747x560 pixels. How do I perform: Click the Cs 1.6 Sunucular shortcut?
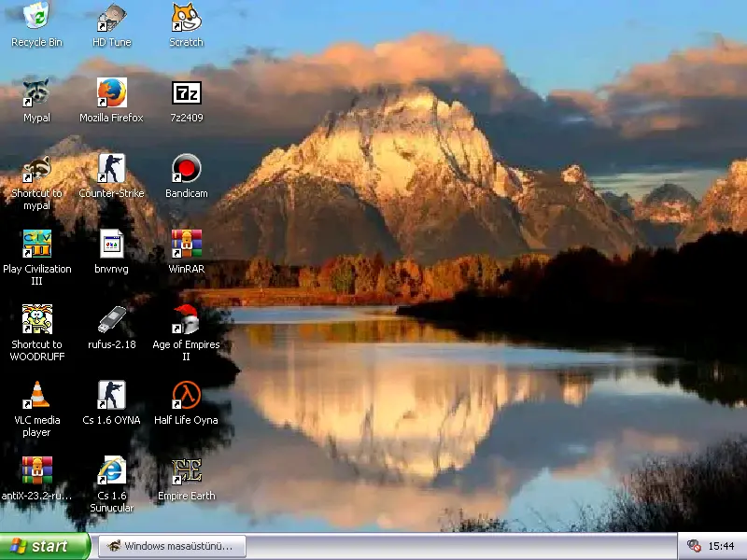pos(111,470)
